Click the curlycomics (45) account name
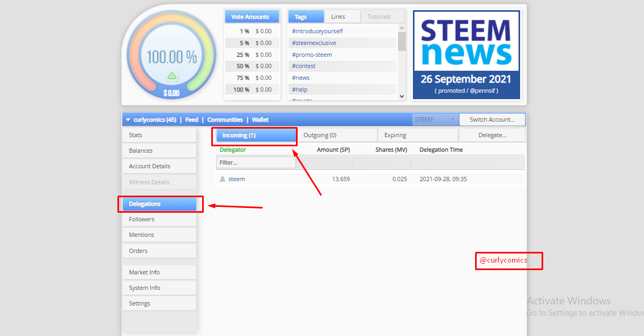The width and height of the screenshot is (644, 336). [x=155, y=120]
